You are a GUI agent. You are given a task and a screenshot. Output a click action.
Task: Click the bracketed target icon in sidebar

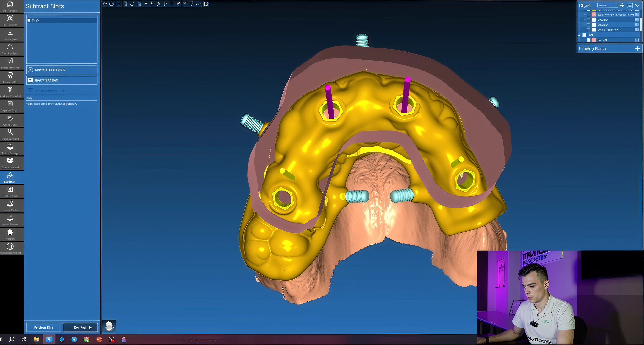pyautogui.click(x=10, y=18)
